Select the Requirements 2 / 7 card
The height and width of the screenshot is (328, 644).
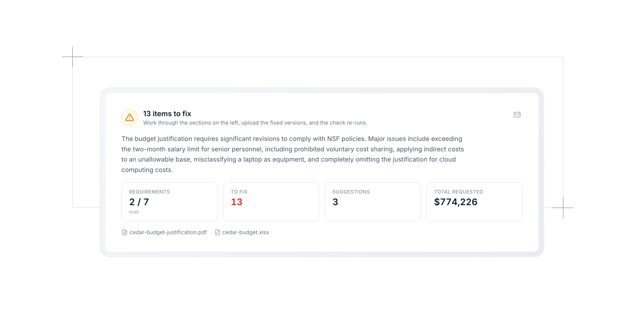click(170, 202)
